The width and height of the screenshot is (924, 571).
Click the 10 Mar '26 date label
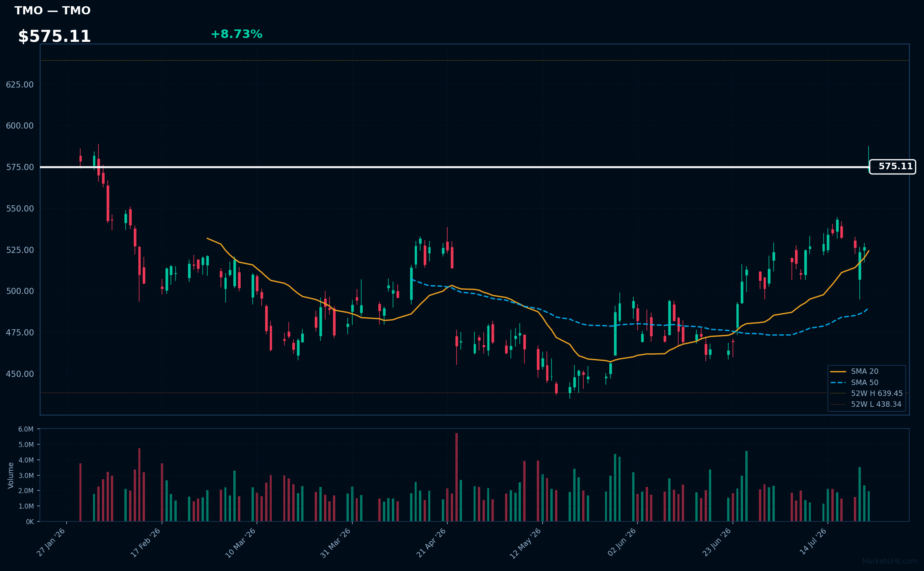pos(241,543)
